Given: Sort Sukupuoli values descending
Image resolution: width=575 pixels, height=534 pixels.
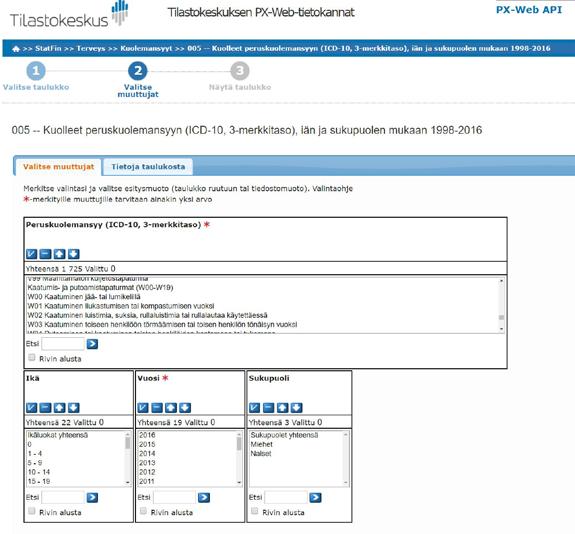Looking at the screenshot, I should 296,407.
